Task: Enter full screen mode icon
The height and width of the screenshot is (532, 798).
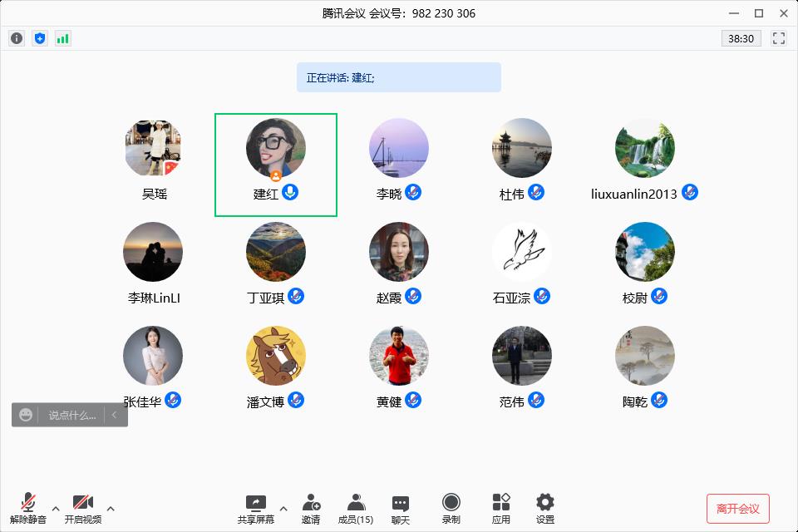Action: point(779,38)
